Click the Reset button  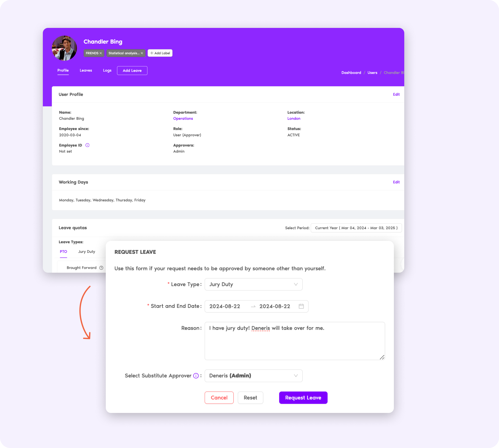(x=250, y=397)
